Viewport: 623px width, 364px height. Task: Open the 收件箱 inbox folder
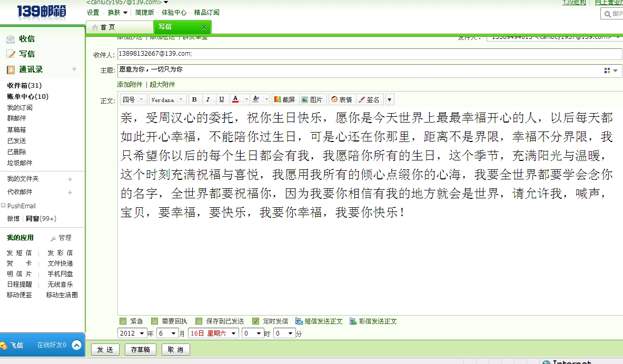coord(24,85)
